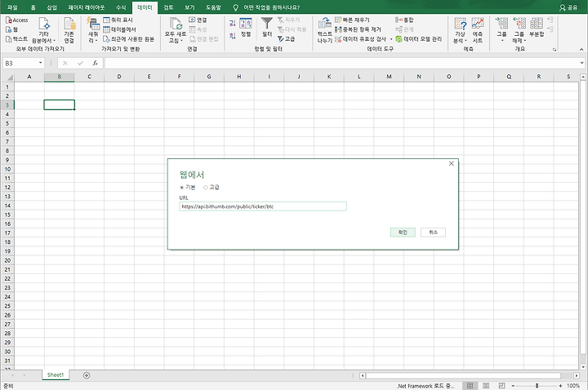Screen dimensions: 588x390
Task: Add a new sheet with plus icon
Action: click(87, 375)
